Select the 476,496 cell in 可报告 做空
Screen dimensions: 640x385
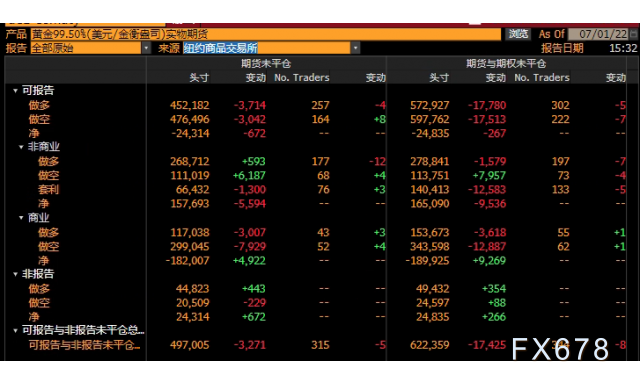tap(189, 119)
